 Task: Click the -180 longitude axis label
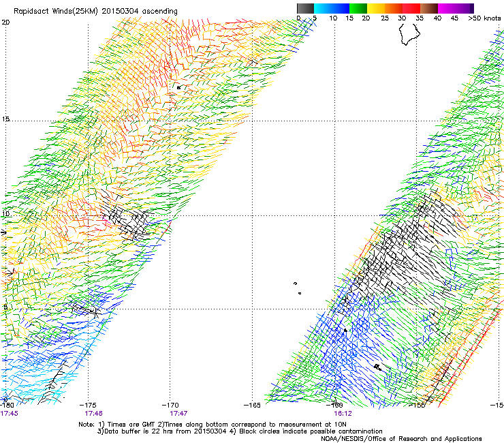tap(7, 405)
